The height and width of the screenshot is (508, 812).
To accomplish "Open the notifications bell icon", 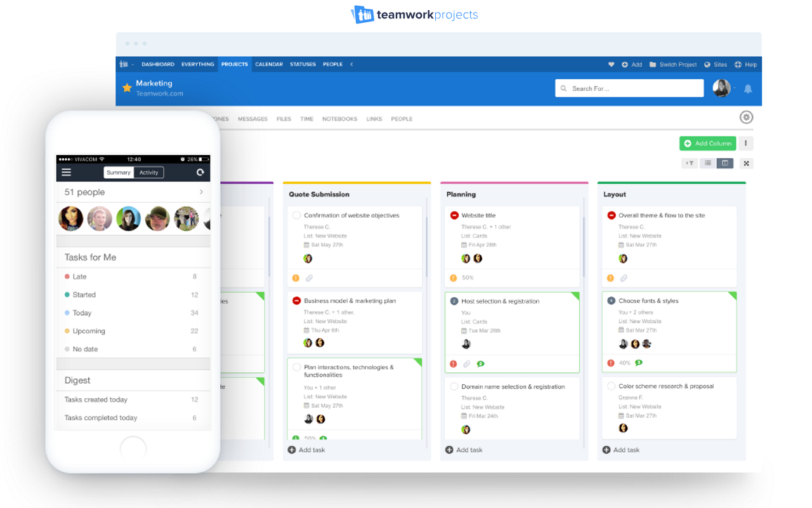I will (748, 89).
